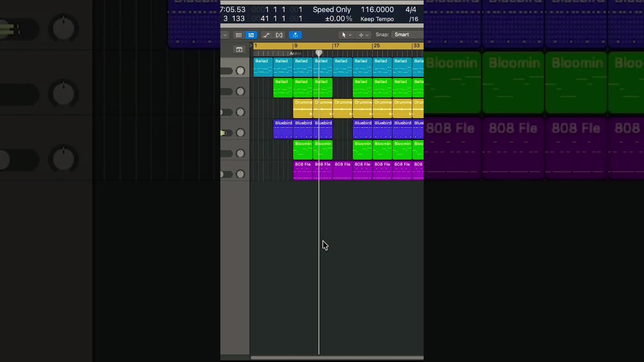Select the first yellow Drummer region at bar 9

click(x=303, y=108)
